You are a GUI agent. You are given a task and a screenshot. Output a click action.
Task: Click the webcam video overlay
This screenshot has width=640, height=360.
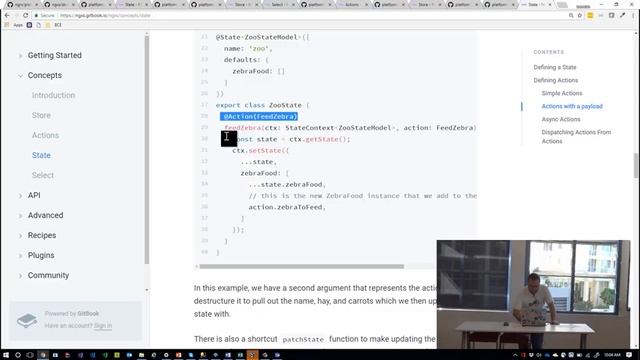(x=533, y=294)
